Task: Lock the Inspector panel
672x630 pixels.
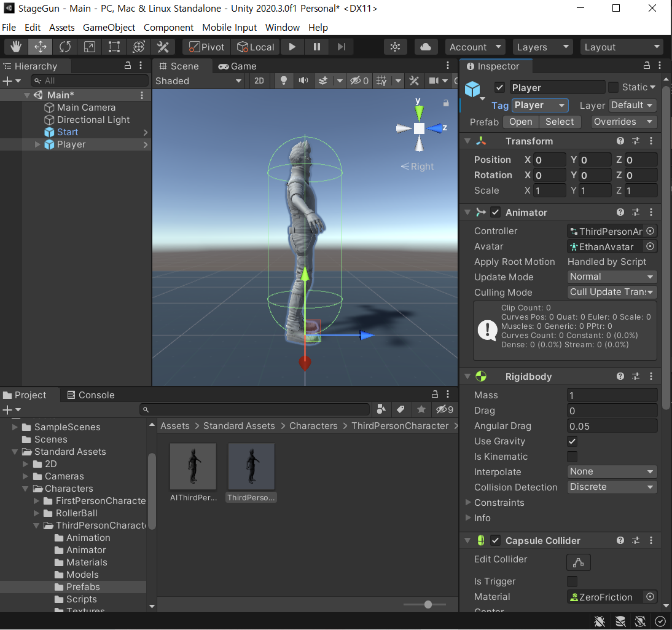Action: pos(647,66)
